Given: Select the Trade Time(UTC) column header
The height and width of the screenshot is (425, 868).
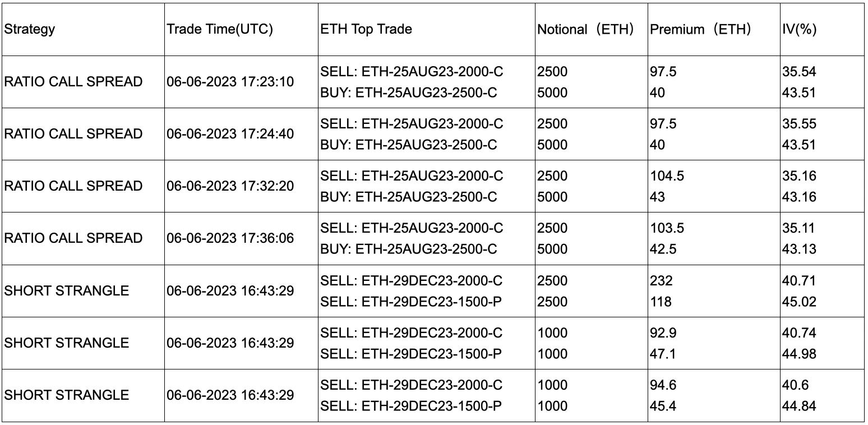Looking at the screenshot, I should (x=220, y=29).
